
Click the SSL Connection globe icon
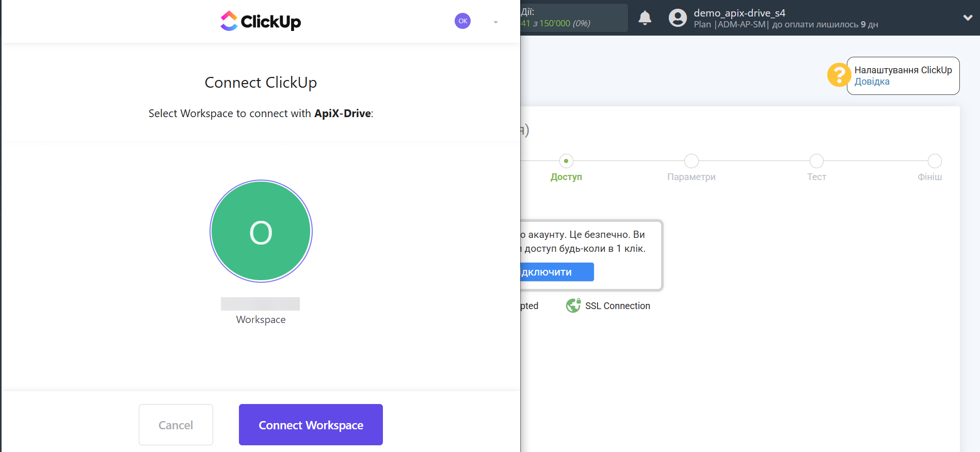coord(573,306)
